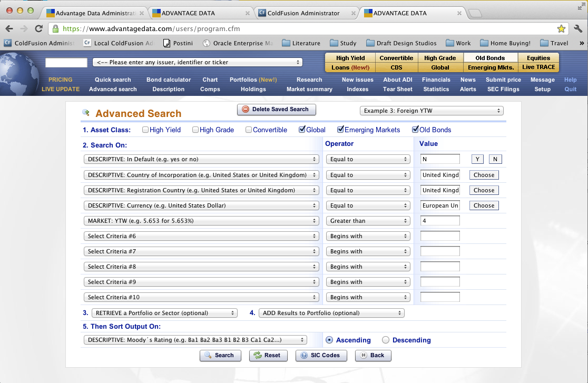Click the empty value field for Criteria #6
Screen dimensions: 588x383
coord(440,236)
